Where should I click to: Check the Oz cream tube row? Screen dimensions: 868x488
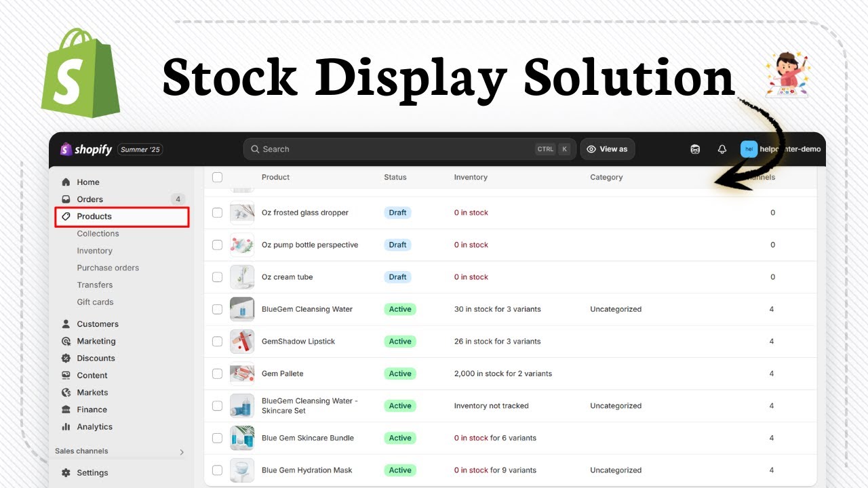pos(217,277)
